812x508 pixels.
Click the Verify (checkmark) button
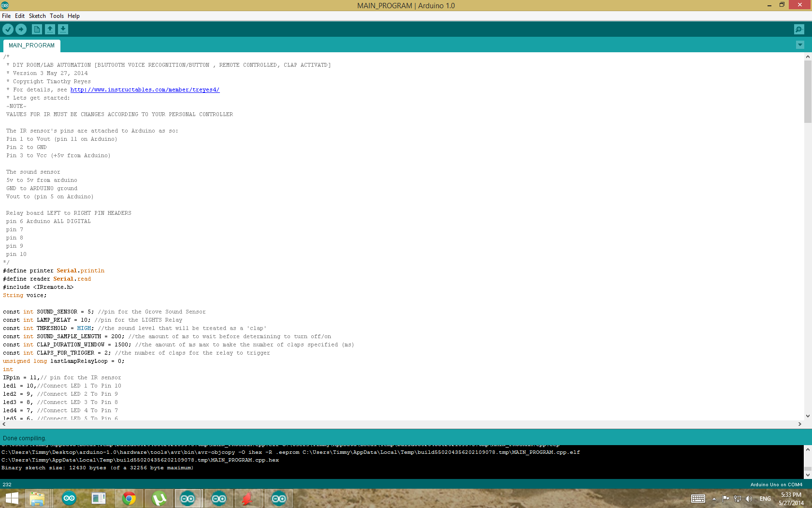click(x=8, y=30)
